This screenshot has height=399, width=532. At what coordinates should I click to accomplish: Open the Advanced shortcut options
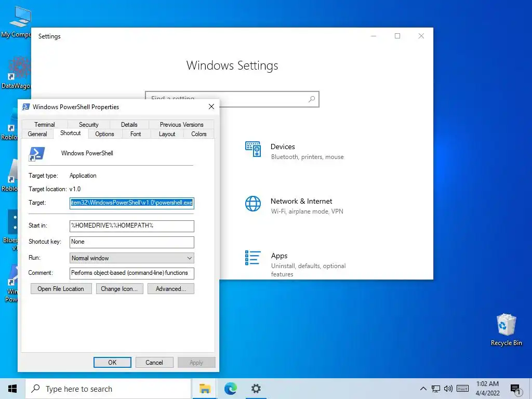point(170,289)
